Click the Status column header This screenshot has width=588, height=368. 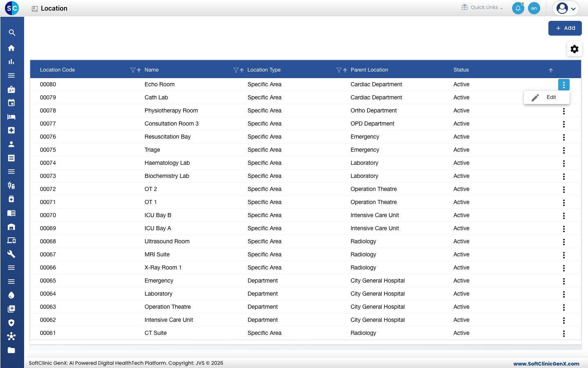pos(461,70)
